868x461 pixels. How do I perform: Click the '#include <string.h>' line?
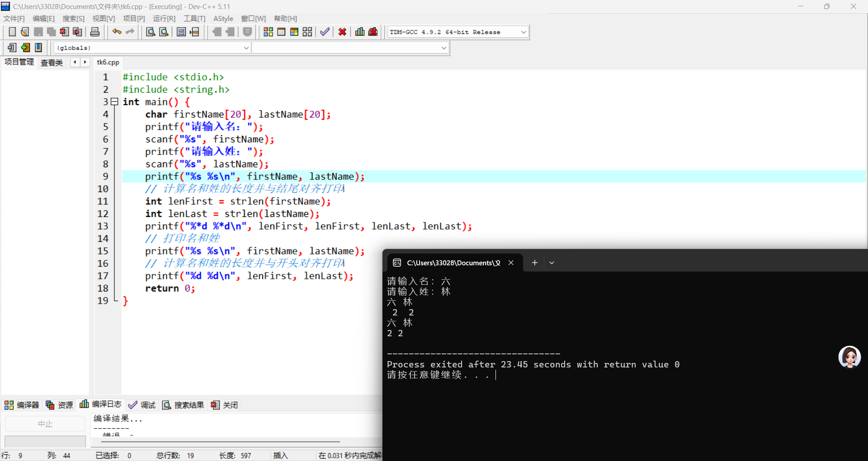click(176, 89)
